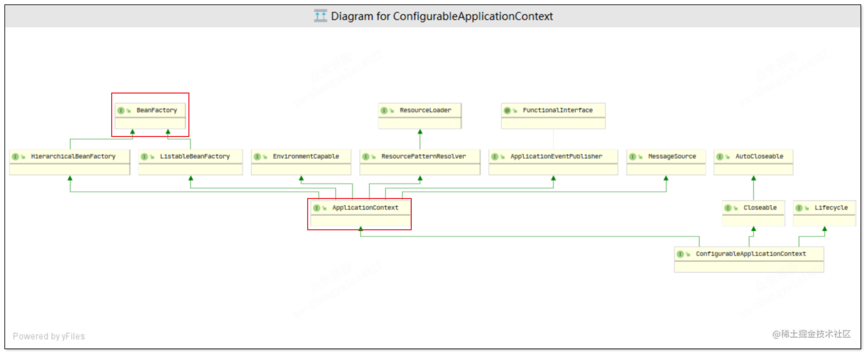Select the EnvironmentCapable node
The width and height of the screenshot is (868, 356).
[x=306, y=157]
